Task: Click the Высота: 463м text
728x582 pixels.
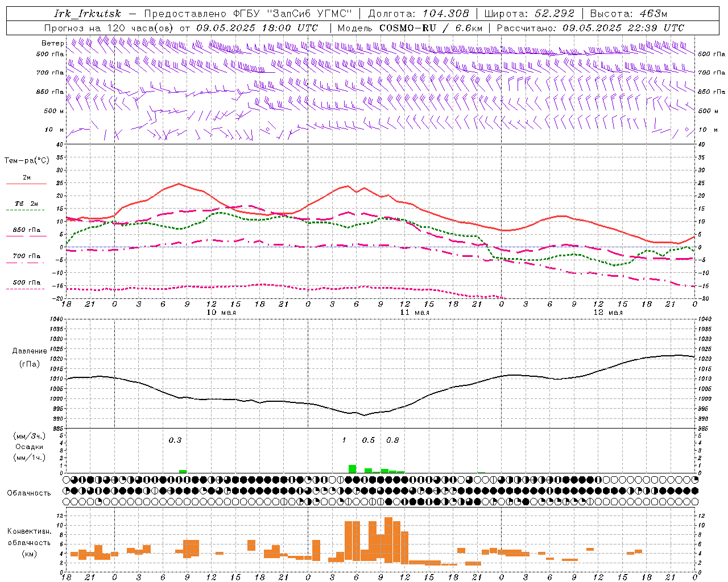Action: (628, 14)
